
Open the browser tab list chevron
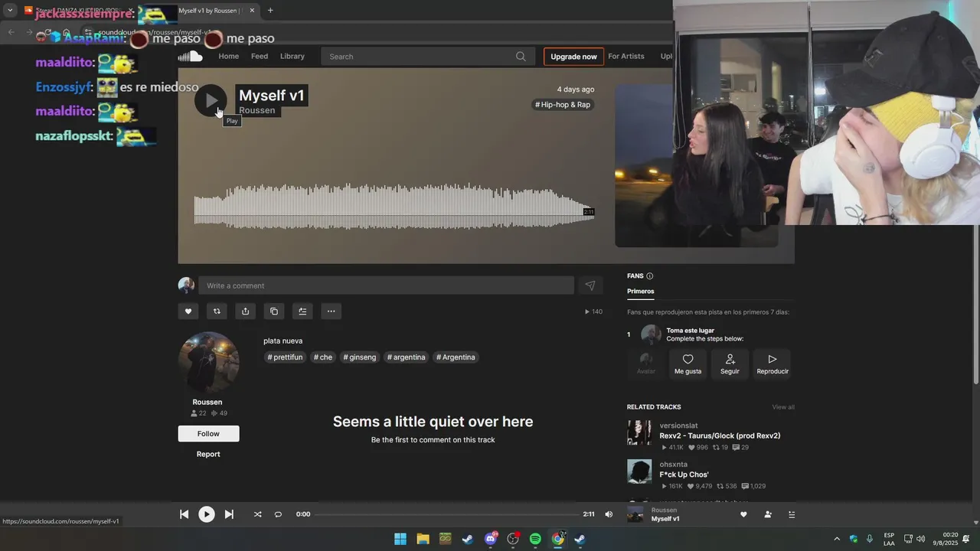coord(10,11)
